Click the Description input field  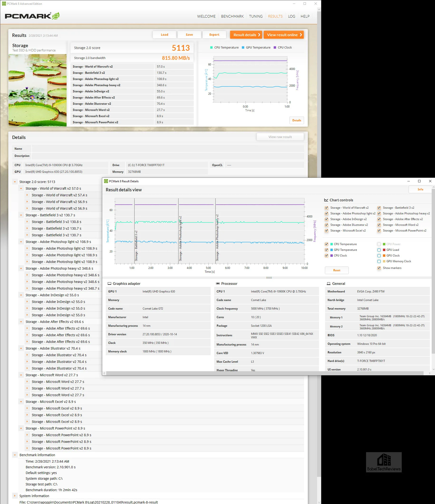pos(168,156)
